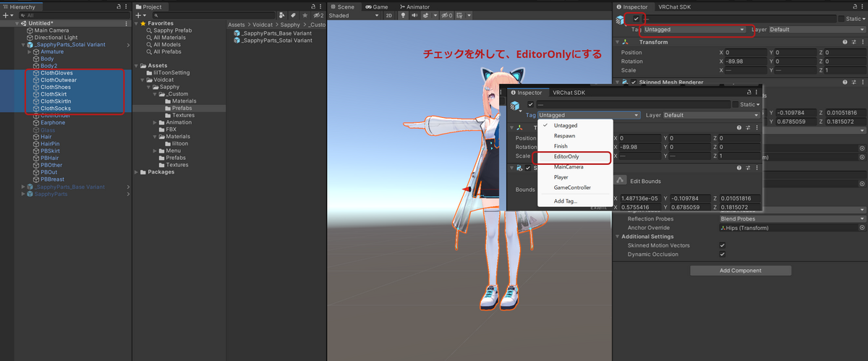868x361 pixels.
Task: Click Hierarchy create plus button
Action: click(6, 15)
